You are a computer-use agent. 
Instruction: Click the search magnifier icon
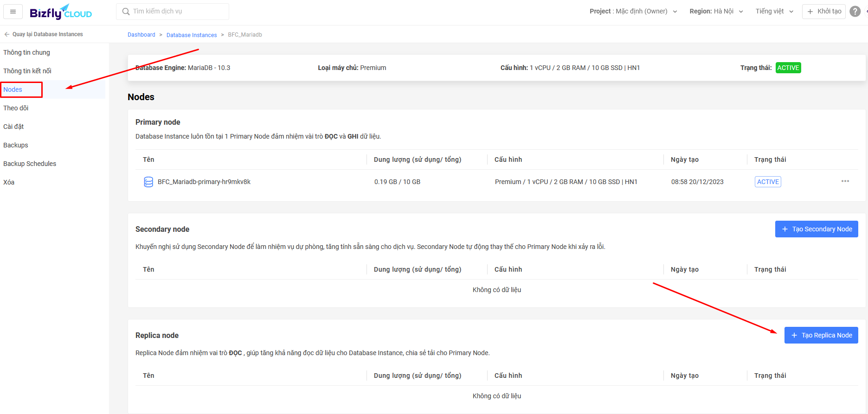[126, 12]
